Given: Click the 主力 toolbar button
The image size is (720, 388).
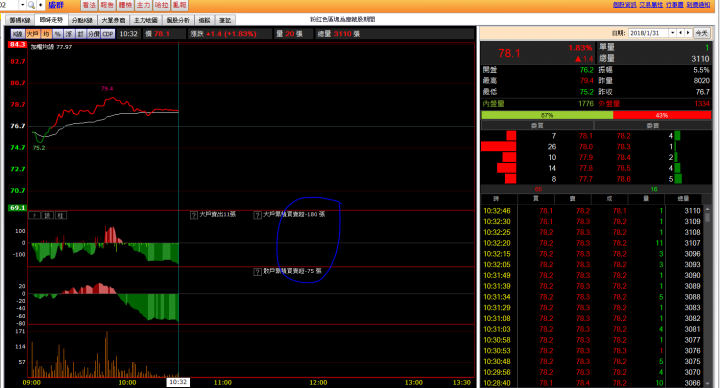Looking at the screenshot, I should (x=143, y=5).
